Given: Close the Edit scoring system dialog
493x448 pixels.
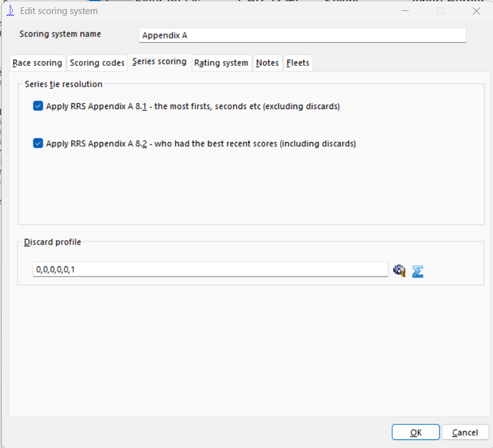Looking at the screenshot, I should 477,11.
